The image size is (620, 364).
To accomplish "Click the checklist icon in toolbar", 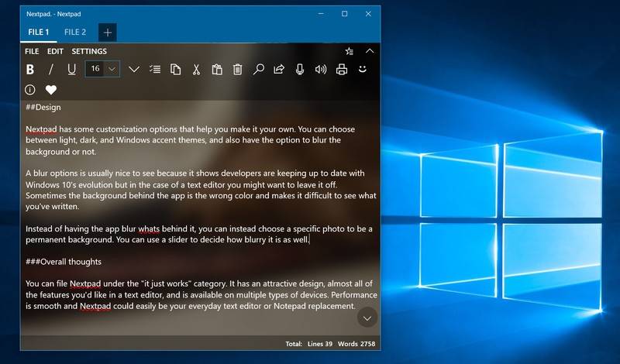I will [x=155, y=70].
